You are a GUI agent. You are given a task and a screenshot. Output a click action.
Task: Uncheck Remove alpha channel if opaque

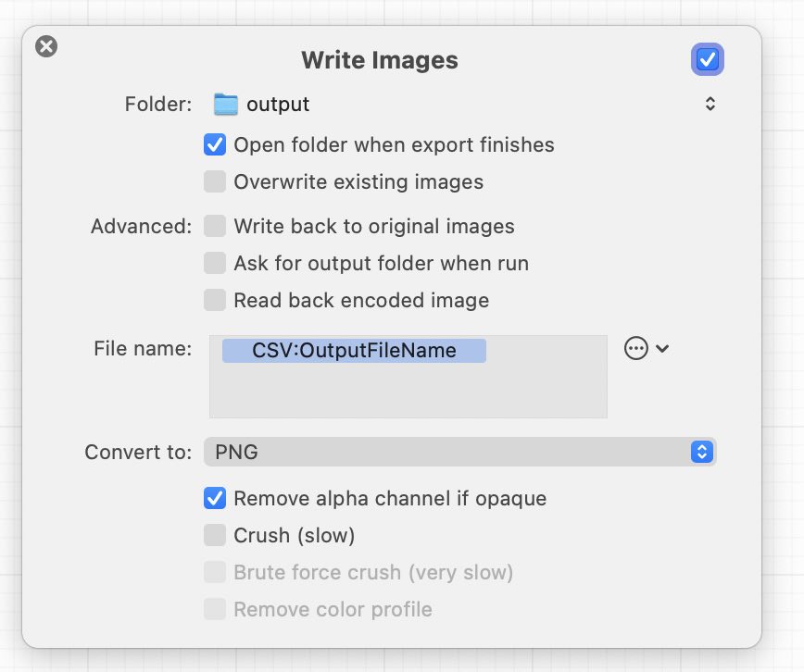click(x=215, y=499)
